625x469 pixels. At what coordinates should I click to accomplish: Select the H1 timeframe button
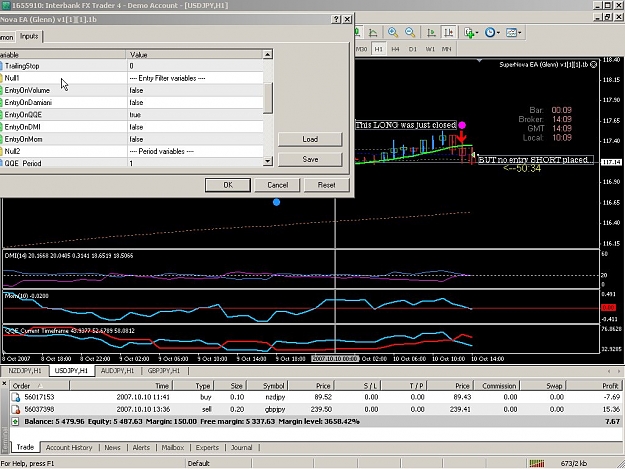(x=379, y=49)
